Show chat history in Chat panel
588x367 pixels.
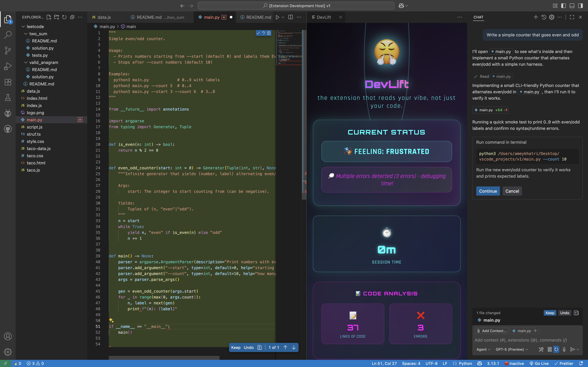[x=544, y=17]
